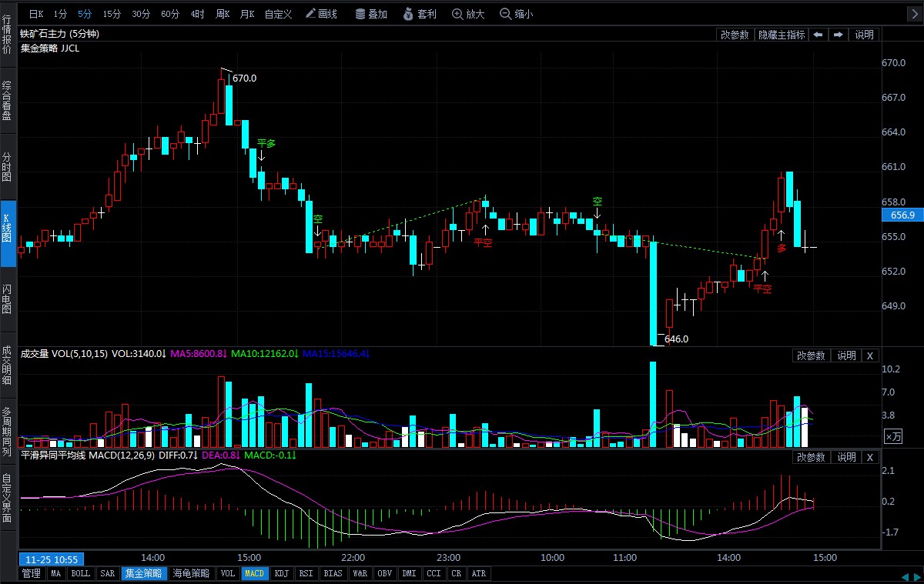Click the right arrow beside 说明 in main chart
The image size is (924, 584).
838,35
